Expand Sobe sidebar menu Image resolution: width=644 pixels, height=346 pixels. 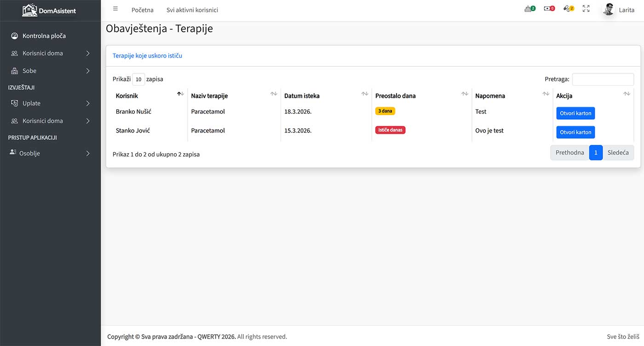[x=50, y=71]
